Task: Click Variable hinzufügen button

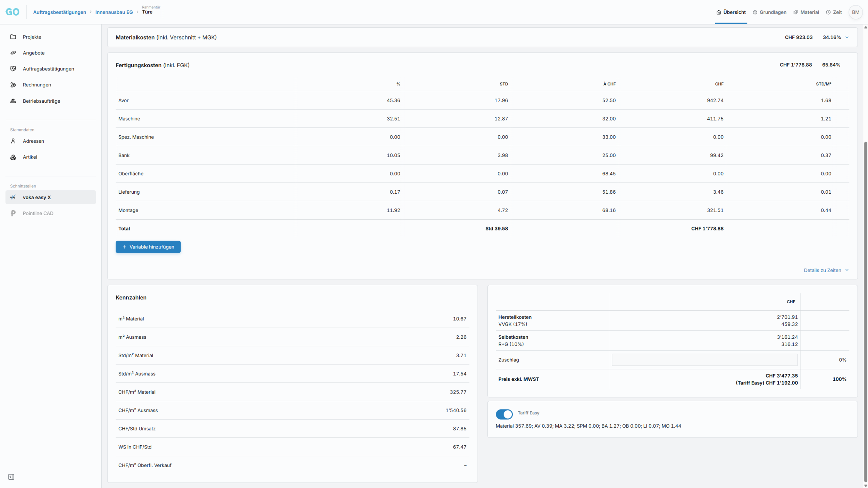Action: [x=148, y=247]
